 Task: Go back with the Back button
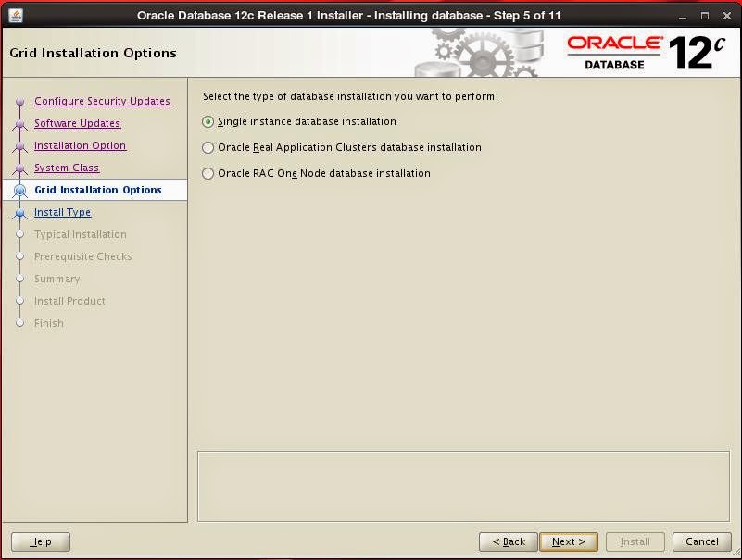pyautogui.click(x=509, y=541)
